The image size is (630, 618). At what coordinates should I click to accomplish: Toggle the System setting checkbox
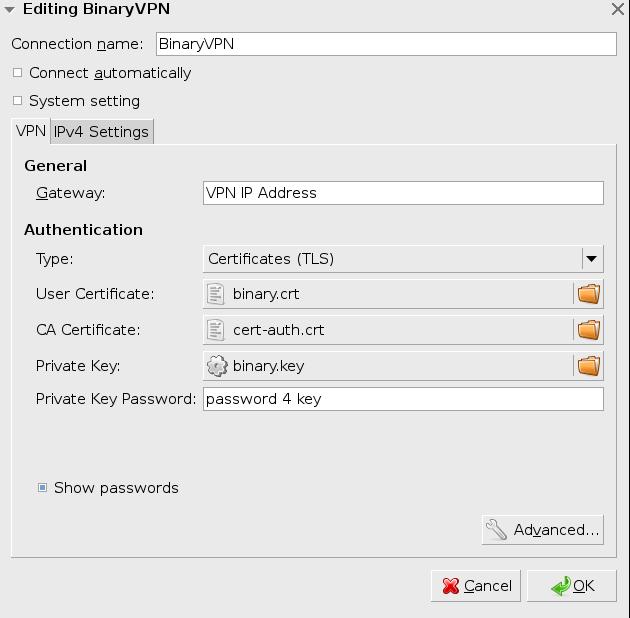click(17, 101)
